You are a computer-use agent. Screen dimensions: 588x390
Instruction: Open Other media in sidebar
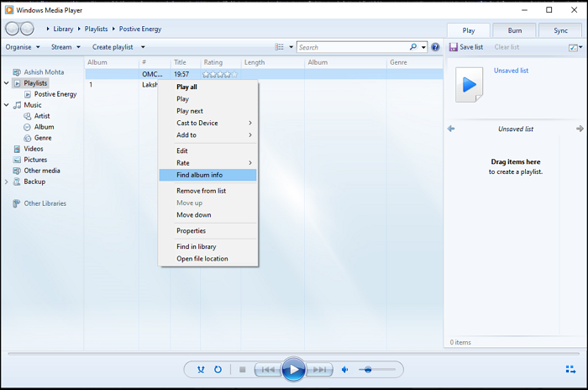pyautogui.click(x=42, y=171)
